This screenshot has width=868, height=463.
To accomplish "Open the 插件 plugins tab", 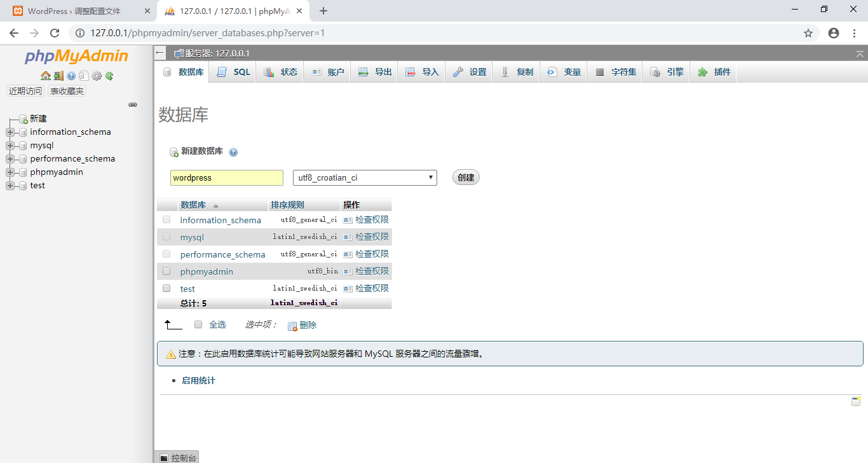I will click(714, 73).
